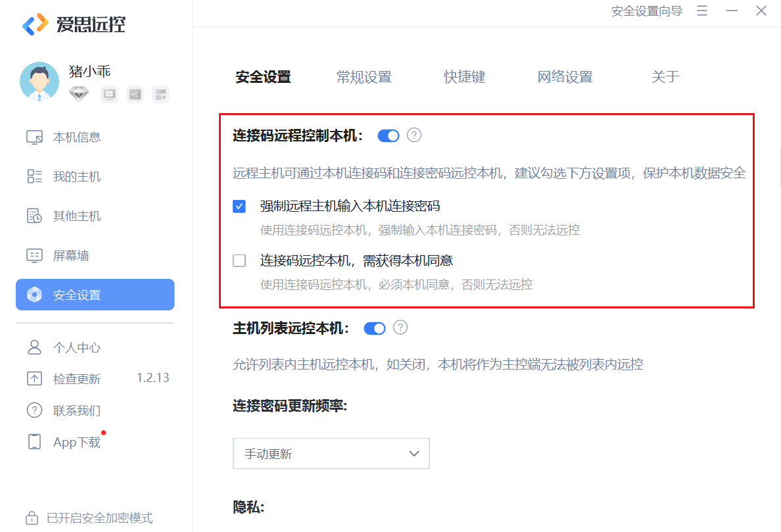Click the 其他主机 clock-list icon

point(34,216)
